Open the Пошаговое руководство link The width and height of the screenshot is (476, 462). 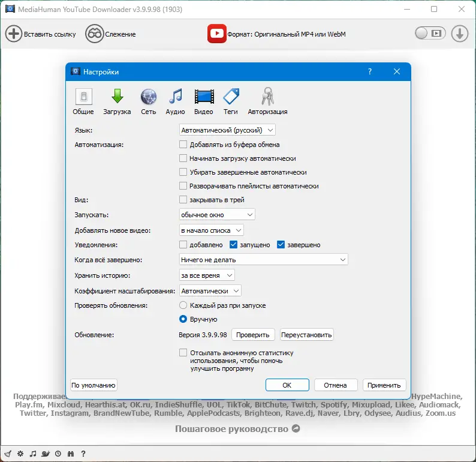[237, 428]
